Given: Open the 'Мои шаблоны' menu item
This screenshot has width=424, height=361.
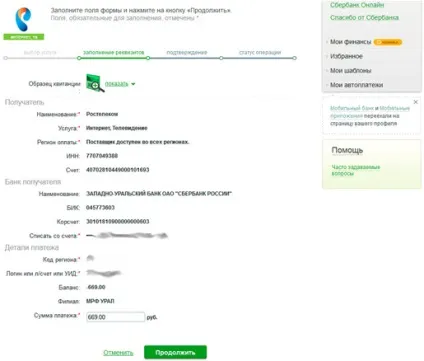Looking at the screenshot, I should click(x=351, y=71).
